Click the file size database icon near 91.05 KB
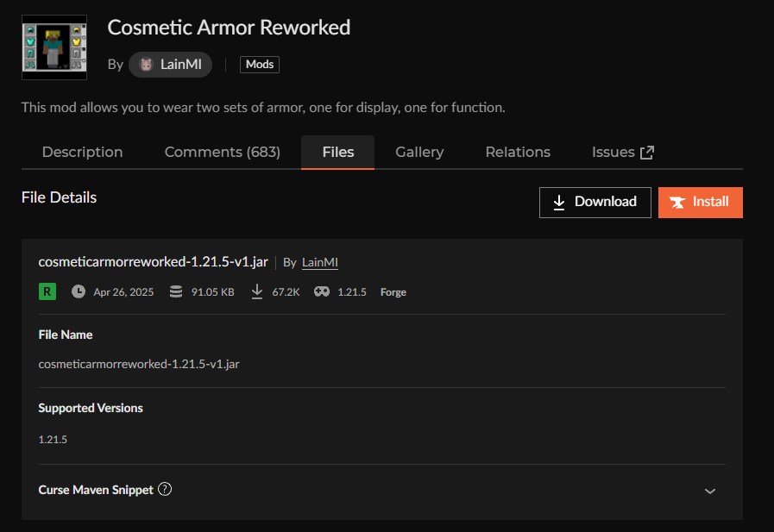The image size is (774, 532). [176, 291]
